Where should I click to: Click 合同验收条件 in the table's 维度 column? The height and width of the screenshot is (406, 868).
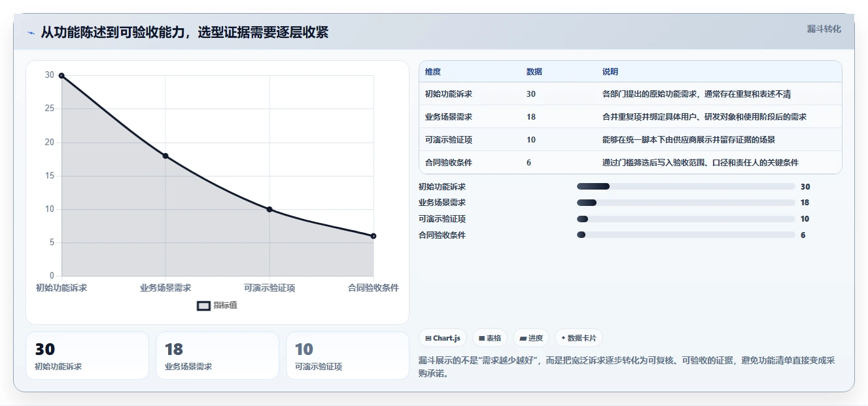449,163
